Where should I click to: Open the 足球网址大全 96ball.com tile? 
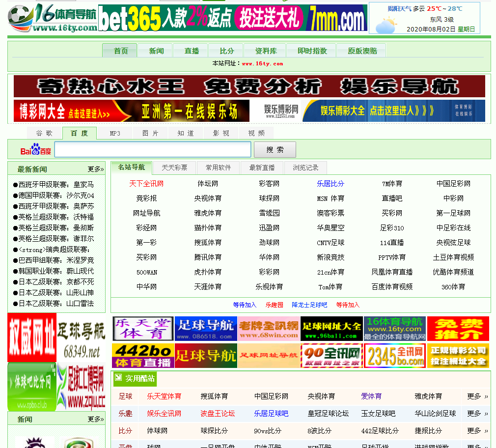tap(332, 329)
